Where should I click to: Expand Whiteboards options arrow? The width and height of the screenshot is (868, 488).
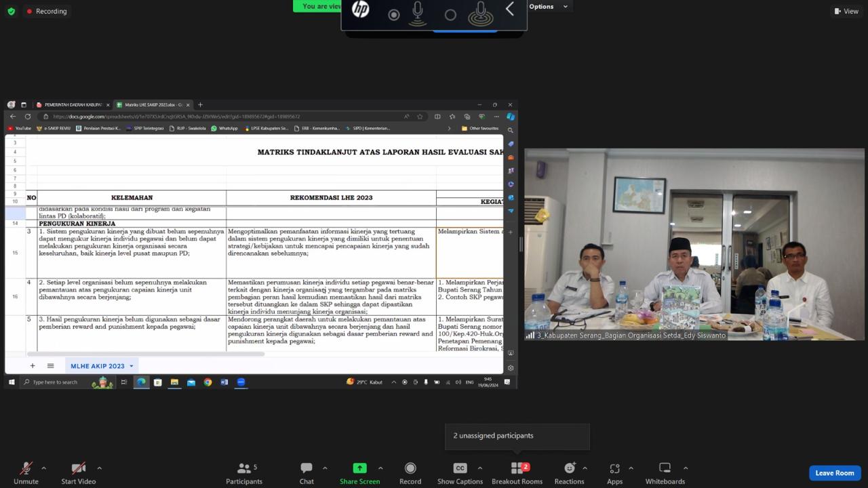point(686,468)
